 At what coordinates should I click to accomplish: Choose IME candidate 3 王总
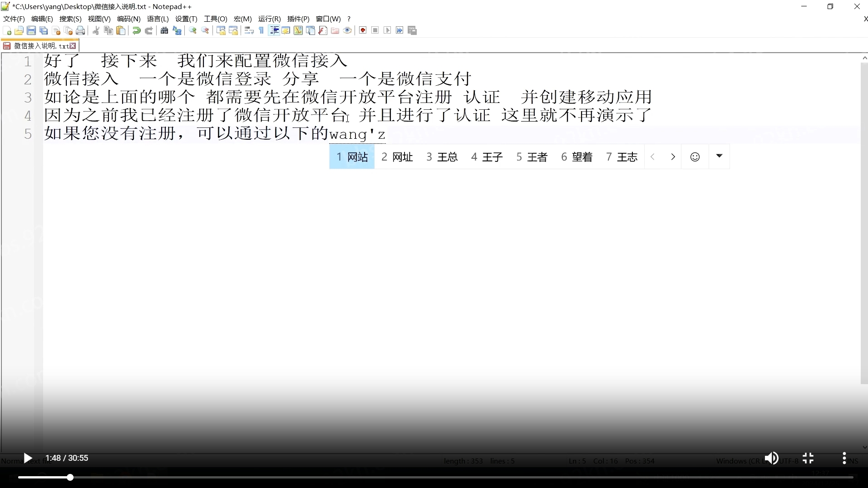click(442, 157)
